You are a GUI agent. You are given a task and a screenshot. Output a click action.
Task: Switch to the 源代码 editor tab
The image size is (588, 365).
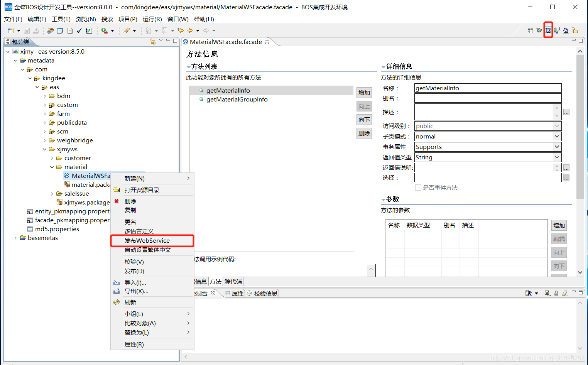tap(233, 282)
